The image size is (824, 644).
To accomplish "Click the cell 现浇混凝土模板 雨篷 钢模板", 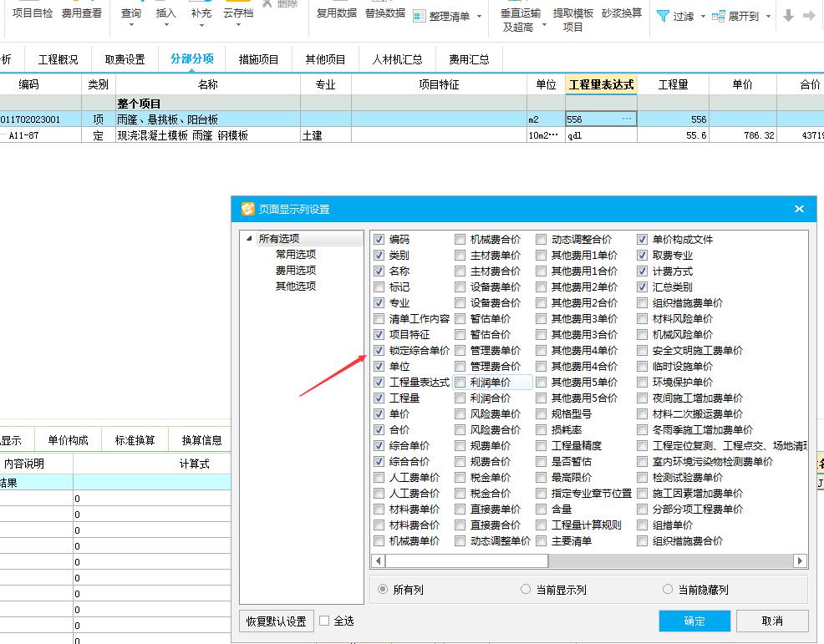I will (207, 135).
